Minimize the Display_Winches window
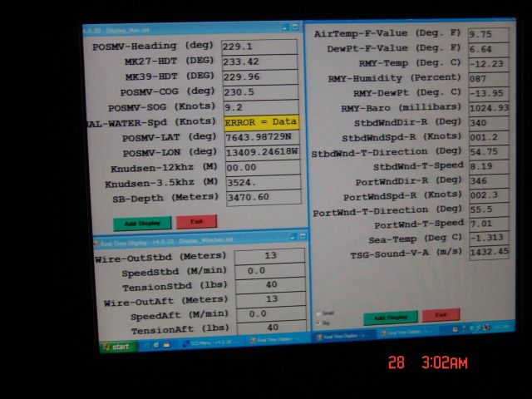 [293, 236]
